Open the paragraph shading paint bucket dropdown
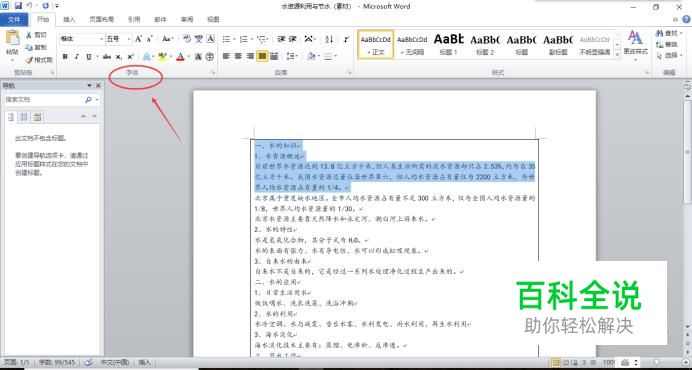Image resolution: width=692 pixels, height=370 pixels. point(318,57)
